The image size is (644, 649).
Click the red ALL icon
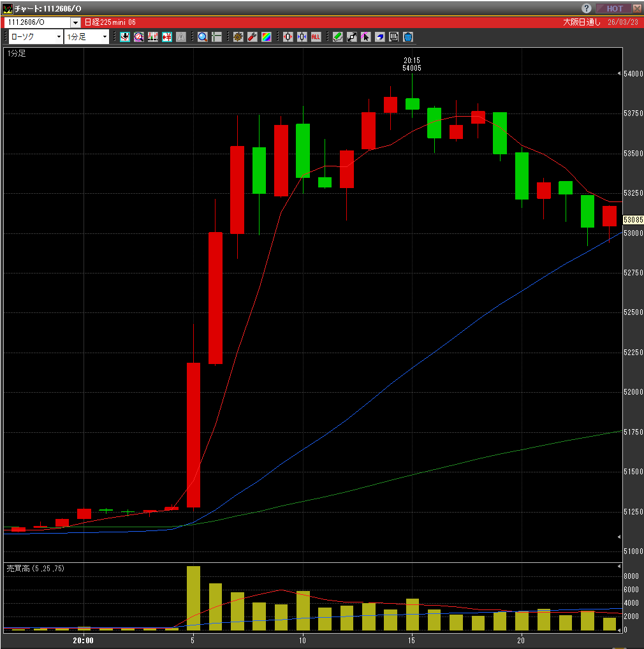[316, 37]
